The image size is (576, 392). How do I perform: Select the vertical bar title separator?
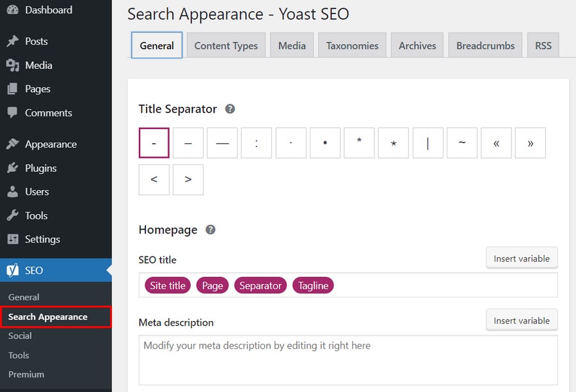point(428,143)
